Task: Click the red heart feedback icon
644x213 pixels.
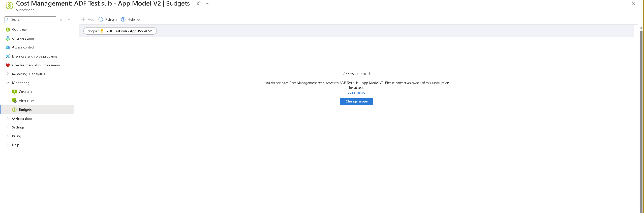Action: pyautogui.click(x=8, y=65)
